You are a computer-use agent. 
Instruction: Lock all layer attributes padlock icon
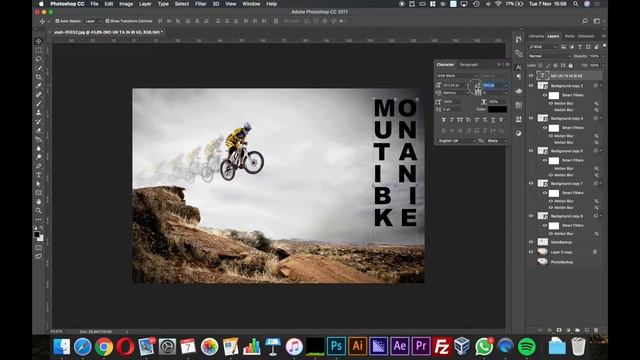pyautogui.click(x=571, y=65)
